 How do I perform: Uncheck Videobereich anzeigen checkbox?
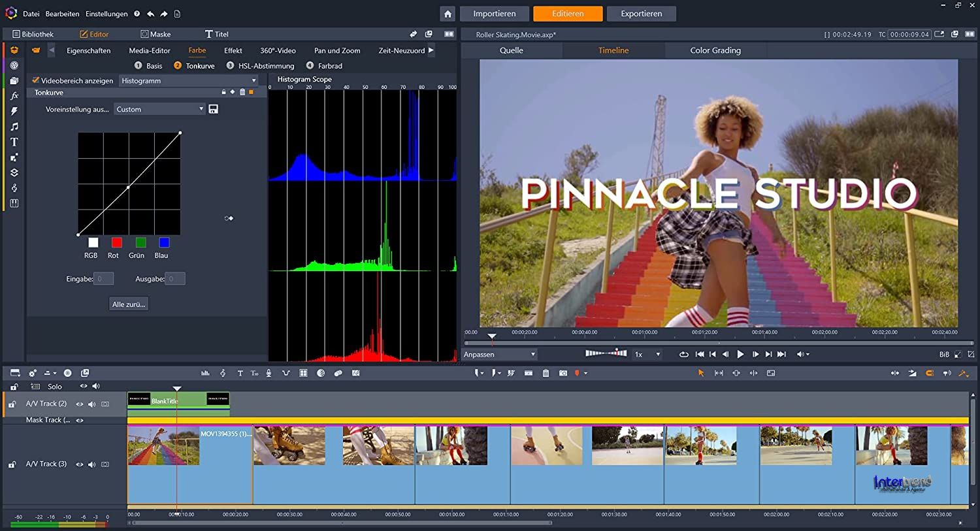36,80
